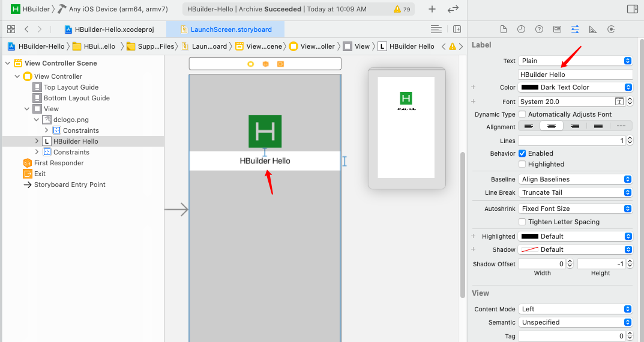Select the LaunchScreen.storyboard tab
Screen dimensions: 644x342
pos(230,29)
